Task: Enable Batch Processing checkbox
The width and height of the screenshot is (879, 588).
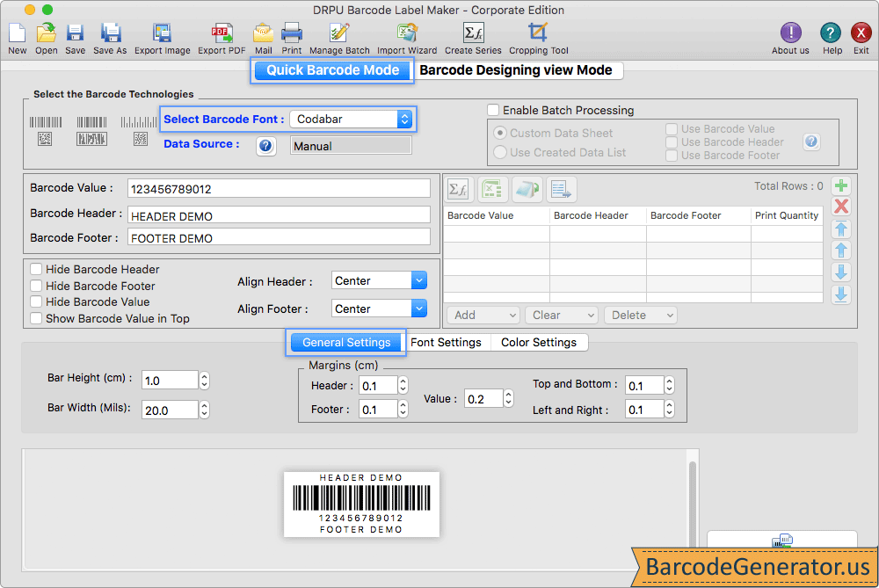Action: (493, 110)
